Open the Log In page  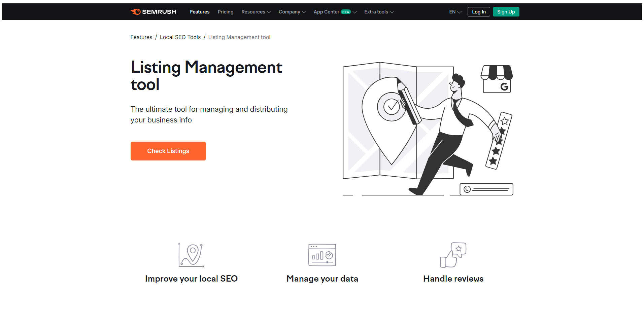click(478, 11)
